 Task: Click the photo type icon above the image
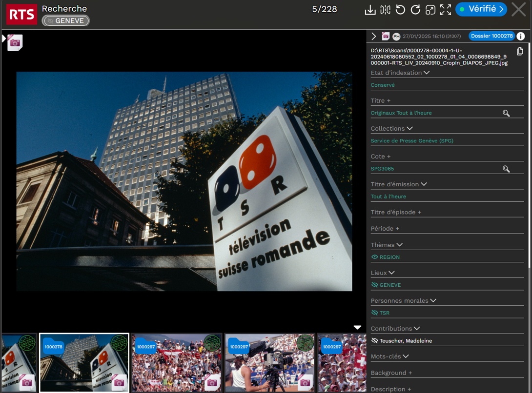pos(15,43)
